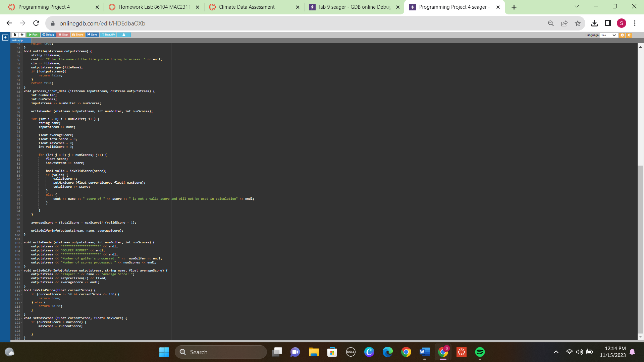Viewport: 644px width, 362px height.
Task: Open the orange info icon
Action: point(622,35)
